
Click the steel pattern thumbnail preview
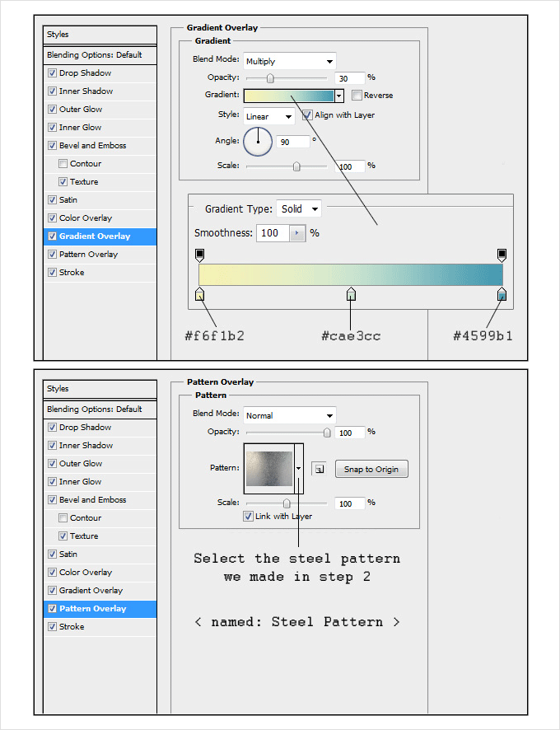[x=268, y=468]
